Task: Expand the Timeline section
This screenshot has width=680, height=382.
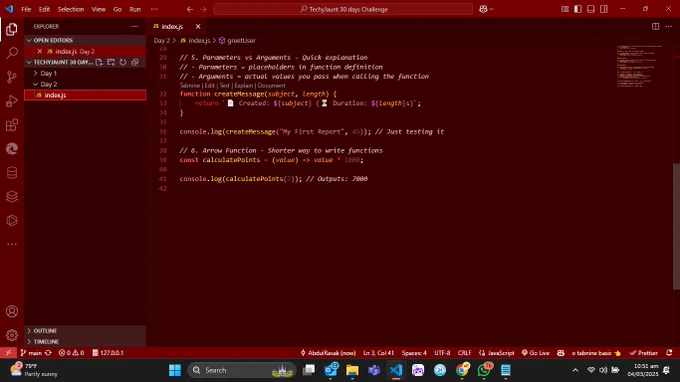Action: (x=85, y=342)
